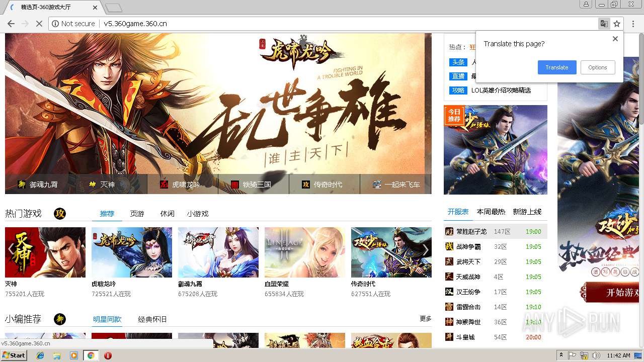The height and width of the screenshot is (362, 644).
Task: Open a new browser tab
Action: [x=114, y=8]
